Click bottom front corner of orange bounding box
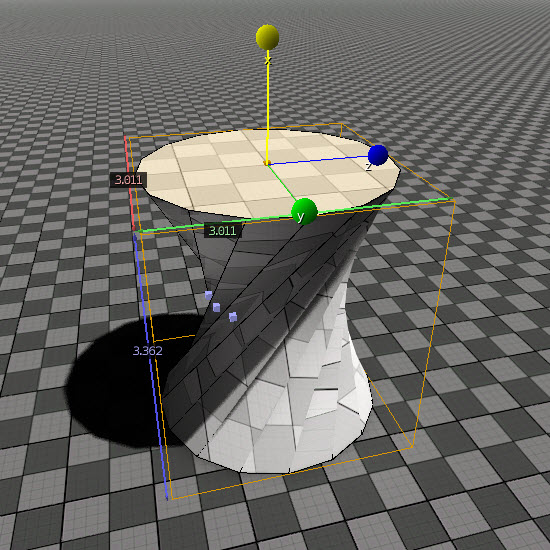Image resolution: width=550 pixels, height=550 pixels. pos(173,499)
